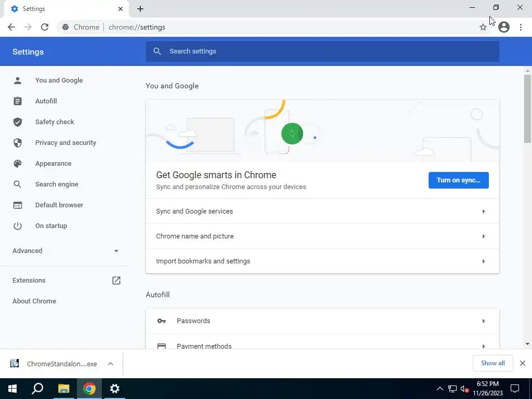Open Windows Start menu
532x399 pixels.
pyautogui.click(x=12, y=389)
